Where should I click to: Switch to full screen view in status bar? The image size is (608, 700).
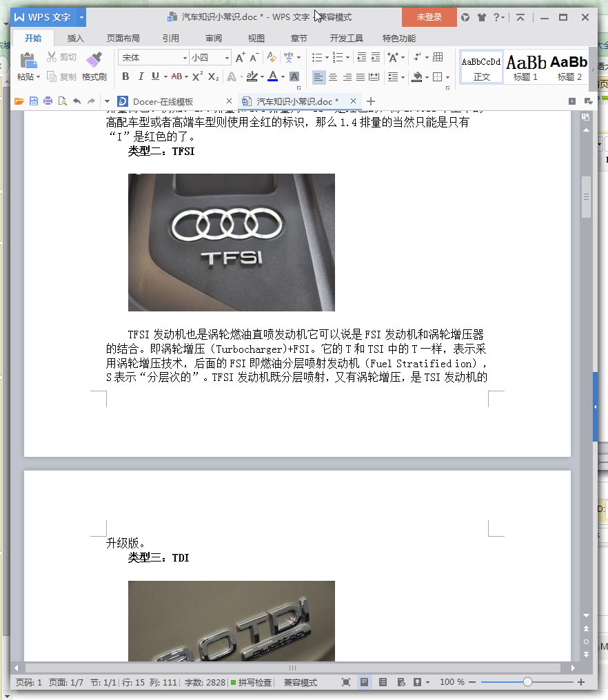point(346,682)
